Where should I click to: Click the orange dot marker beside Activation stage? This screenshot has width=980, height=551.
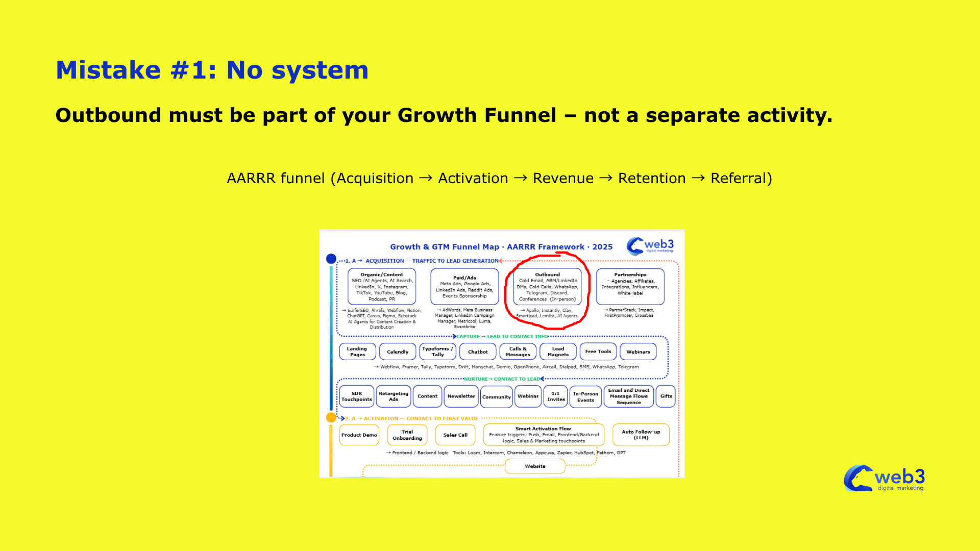pyautogui.click(x=331, y=417)
